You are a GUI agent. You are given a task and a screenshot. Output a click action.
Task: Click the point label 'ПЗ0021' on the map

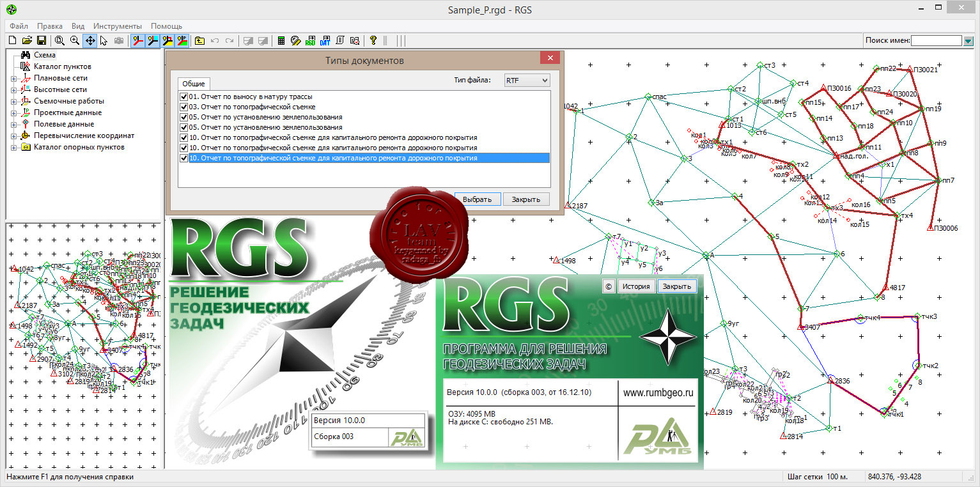click(925, 70)
